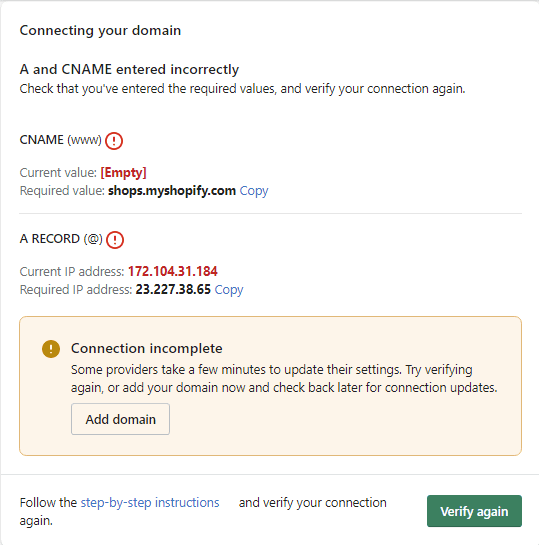Copy the required IP address 23.227.38.65

click(229, 290)
